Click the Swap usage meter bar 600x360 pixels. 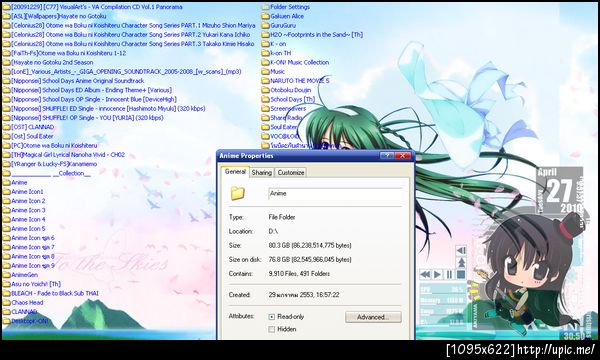442,312
